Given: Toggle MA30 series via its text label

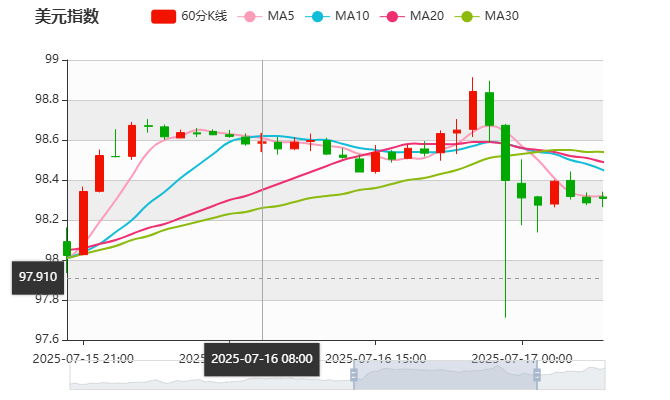Looking at the screenshot, I should pos(501,16).
